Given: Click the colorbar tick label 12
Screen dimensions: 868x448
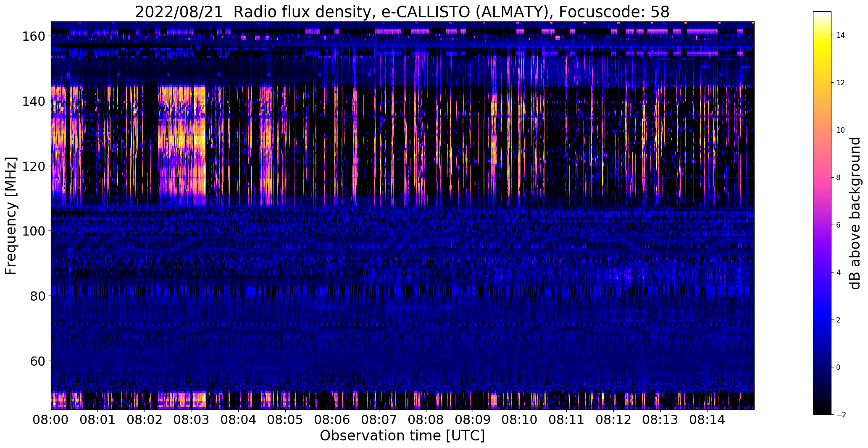Looking at the screenshot, I should (840, 83).
